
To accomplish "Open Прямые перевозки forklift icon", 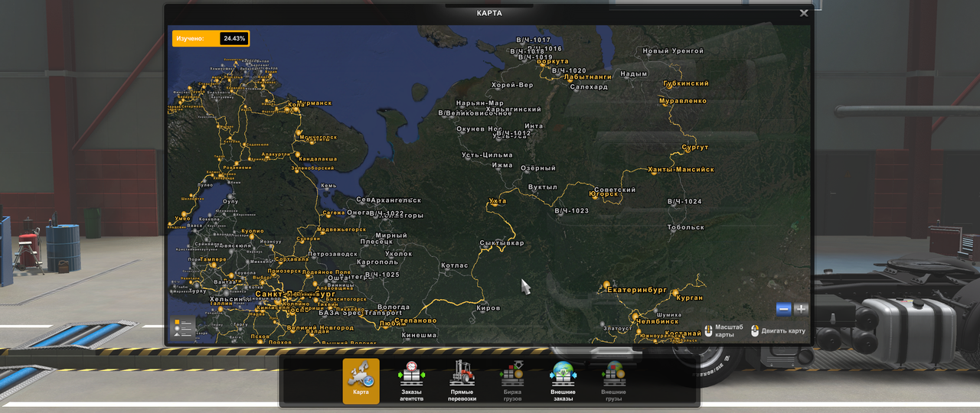I will [462, 381].
